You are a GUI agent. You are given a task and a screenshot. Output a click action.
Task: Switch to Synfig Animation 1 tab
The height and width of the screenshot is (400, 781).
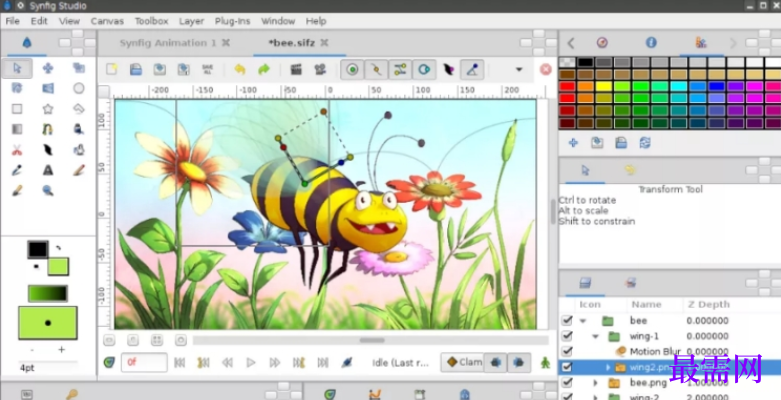click(x=168, y=43)
